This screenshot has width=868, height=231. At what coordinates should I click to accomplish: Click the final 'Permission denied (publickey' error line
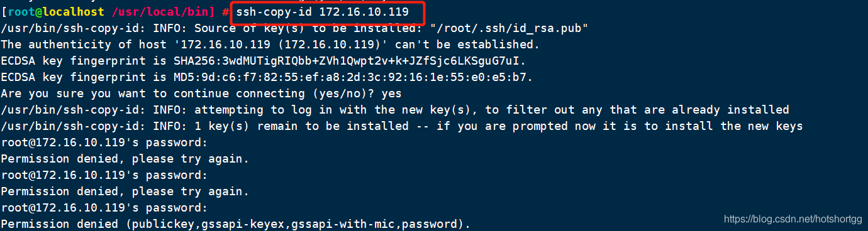[236, 224]
